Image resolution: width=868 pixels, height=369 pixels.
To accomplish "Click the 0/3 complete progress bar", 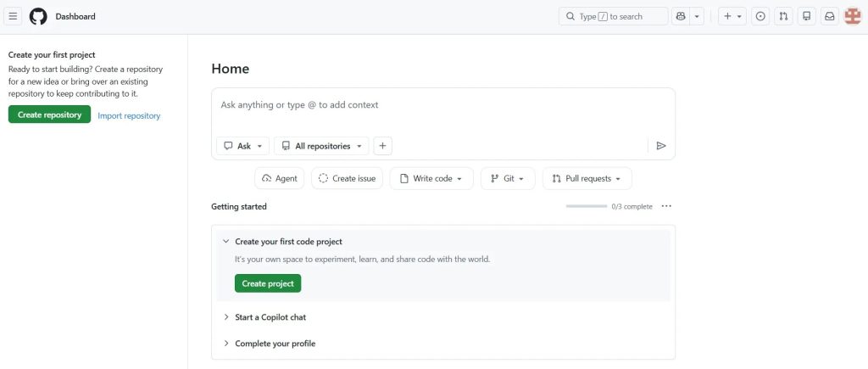I will point(587,206).
